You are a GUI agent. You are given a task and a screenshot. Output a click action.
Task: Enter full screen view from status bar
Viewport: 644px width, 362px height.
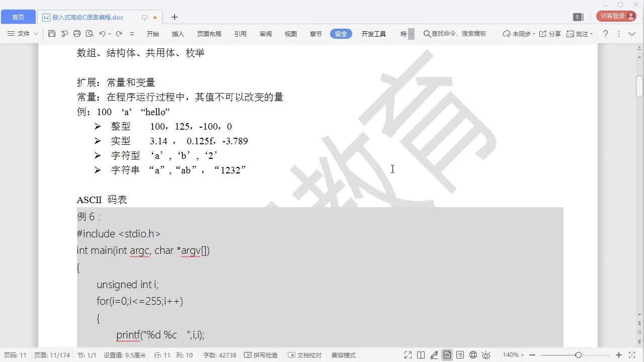(x=408, y=355)
